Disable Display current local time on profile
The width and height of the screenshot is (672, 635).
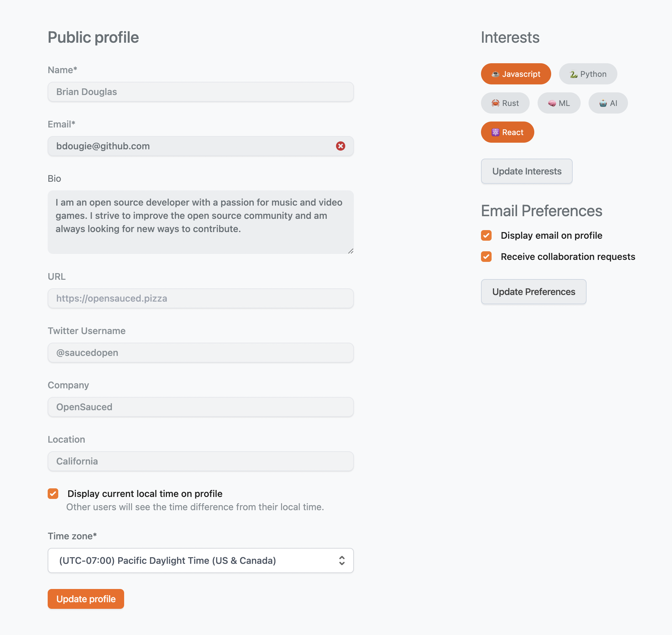point(53,494)
